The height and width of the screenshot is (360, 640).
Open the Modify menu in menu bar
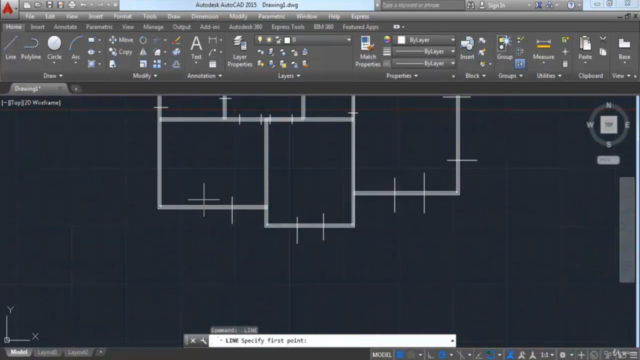pos(238,16)
